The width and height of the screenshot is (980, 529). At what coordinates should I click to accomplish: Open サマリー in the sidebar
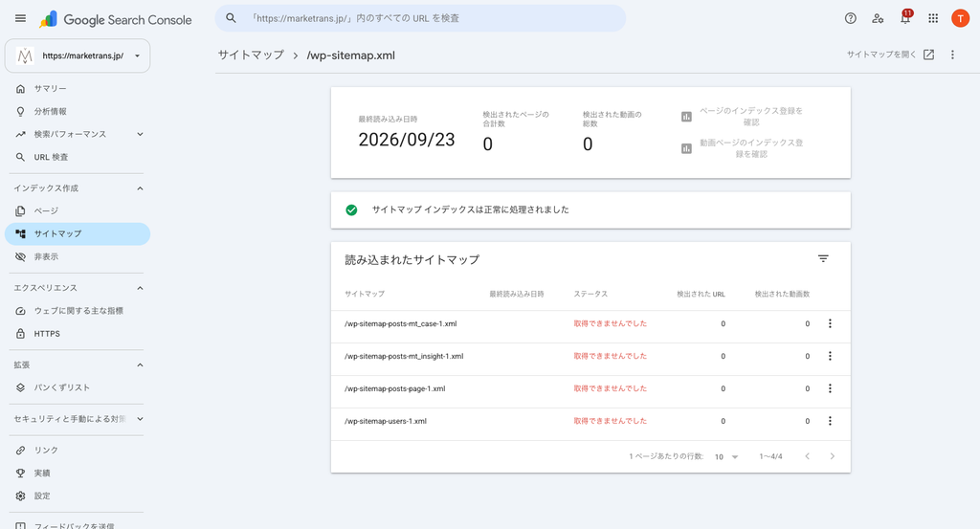pyautogui.click(x=78, y=89)
